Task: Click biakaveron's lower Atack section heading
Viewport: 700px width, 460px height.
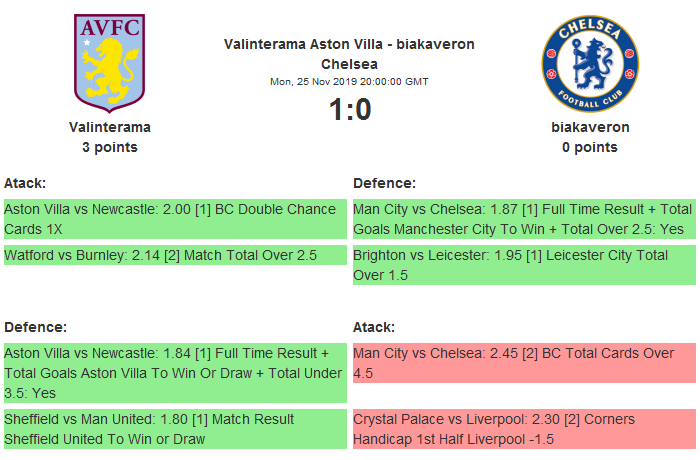Action: (x=375, y=327)
